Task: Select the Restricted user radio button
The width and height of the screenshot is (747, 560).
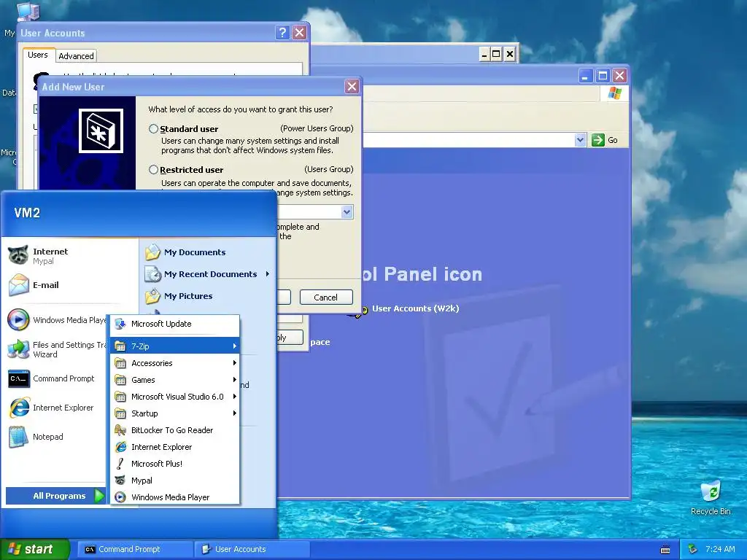Action: 153,169
